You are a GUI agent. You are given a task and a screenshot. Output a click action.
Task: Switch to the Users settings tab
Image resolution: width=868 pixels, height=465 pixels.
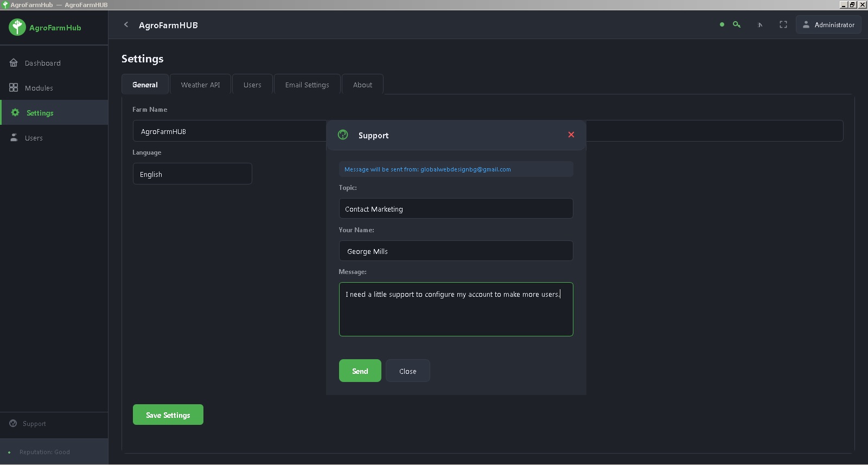[252, 85]
